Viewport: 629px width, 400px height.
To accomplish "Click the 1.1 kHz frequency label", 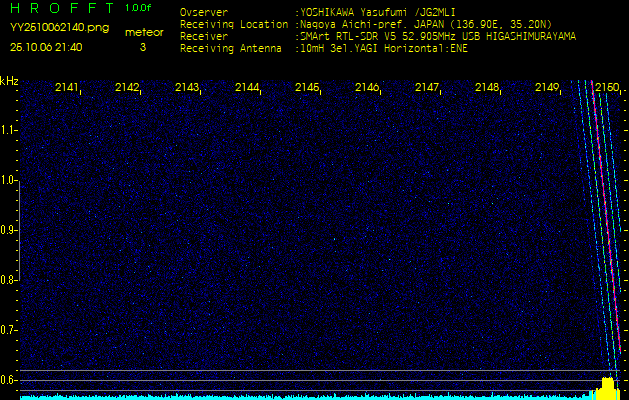I will 9,129.
